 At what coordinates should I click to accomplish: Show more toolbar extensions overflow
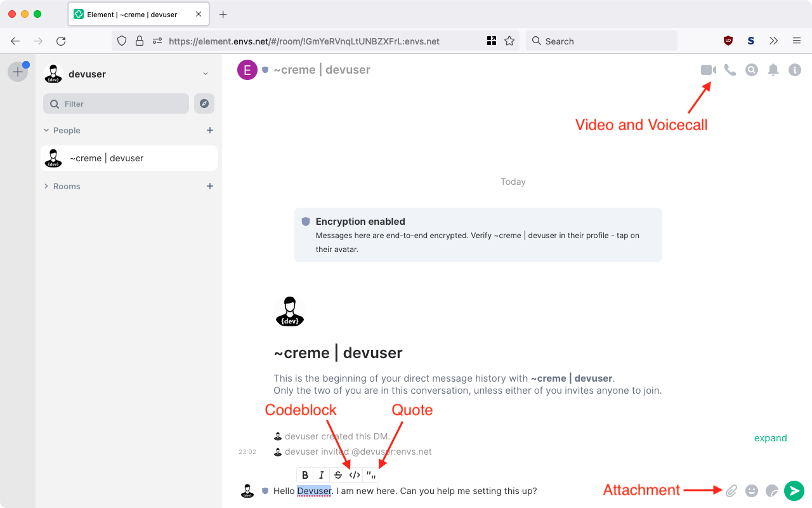coord(773,41)
